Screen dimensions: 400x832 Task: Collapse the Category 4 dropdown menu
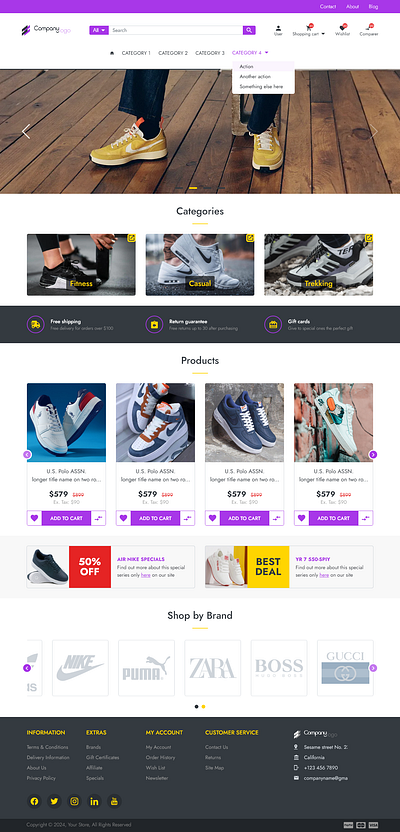pos(250,53)
